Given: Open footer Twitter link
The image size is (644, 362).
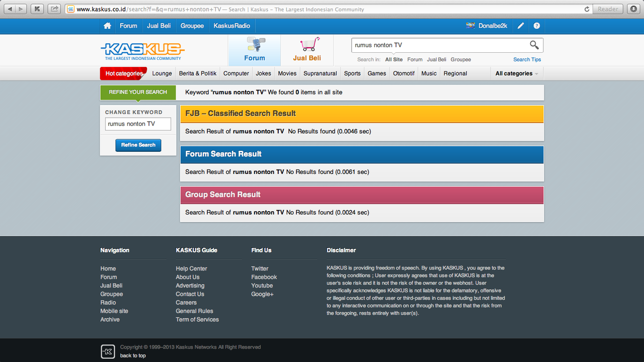Looking at the screenshot, I should (260, 268).
